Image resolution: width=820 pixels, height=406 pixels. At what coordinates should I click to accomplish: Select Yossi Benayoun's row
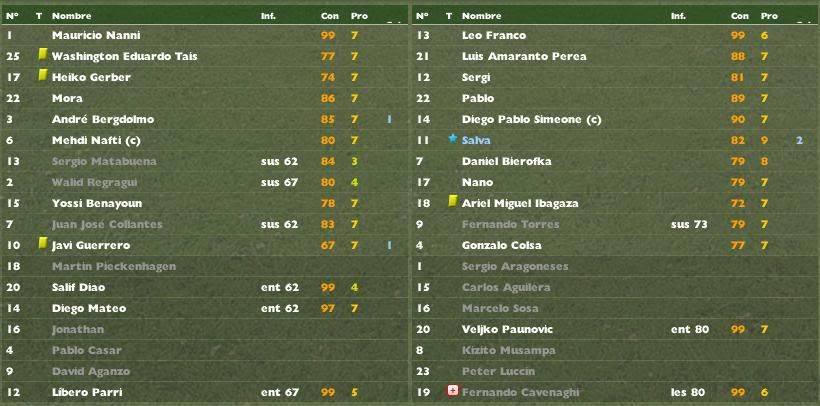[x=205, y=203]
